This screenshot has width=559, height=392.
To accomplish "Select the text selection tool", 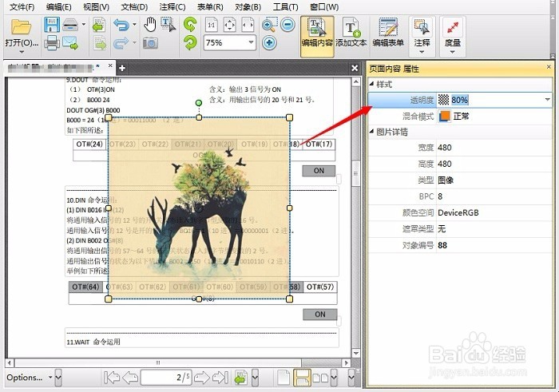I will pos(168,25).
